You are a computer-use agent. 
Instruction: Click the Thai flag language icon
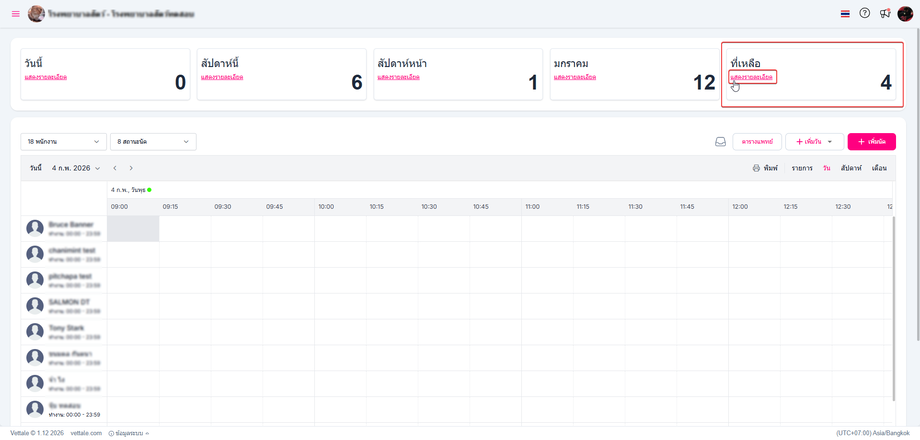click(x=845, y=14)
